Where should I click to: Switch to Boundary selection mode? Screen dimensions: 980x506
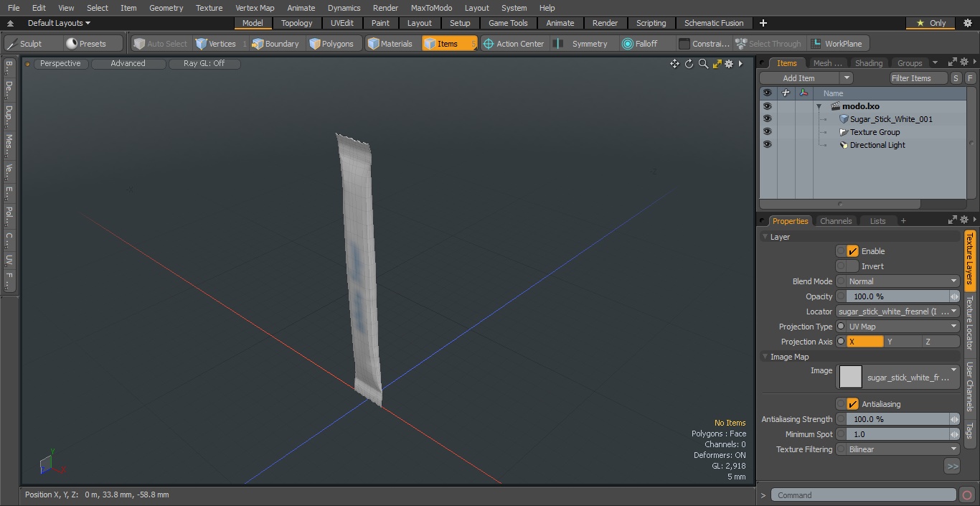click(x=276, y=44)
